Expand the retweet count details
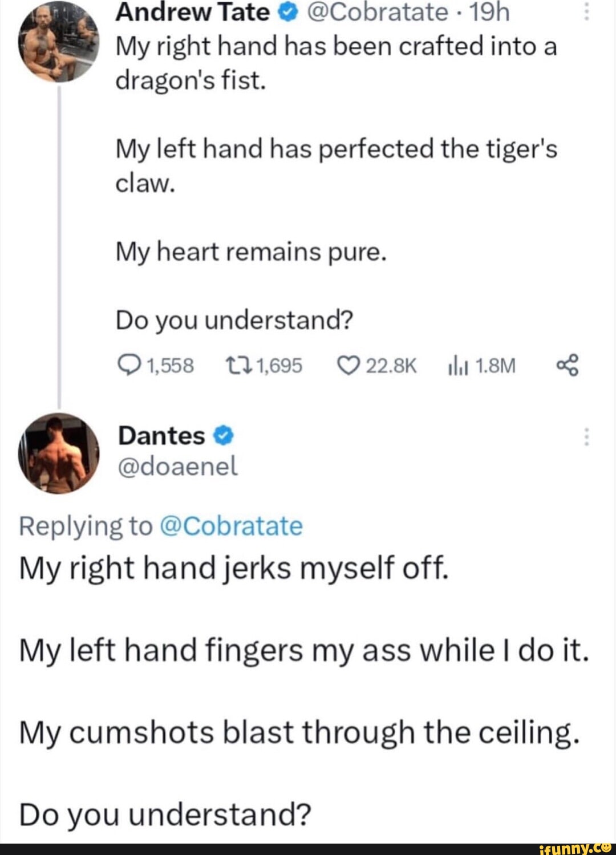The width and height of the screenshot is (616, 855). click(x=268, y=366)
